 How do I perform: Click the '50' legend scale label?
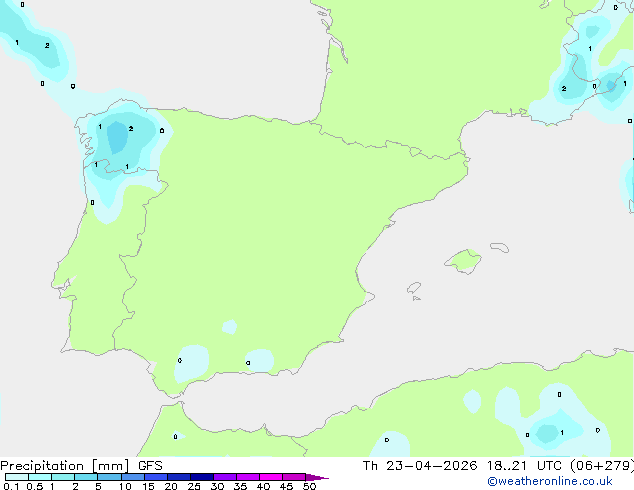click(309, 486)
